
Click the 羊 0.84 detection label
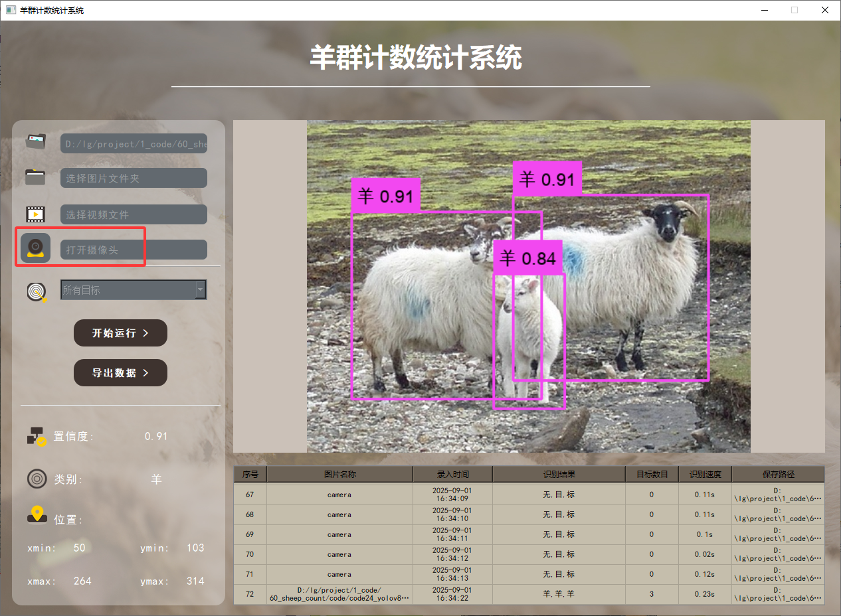[x=528, y=258]
